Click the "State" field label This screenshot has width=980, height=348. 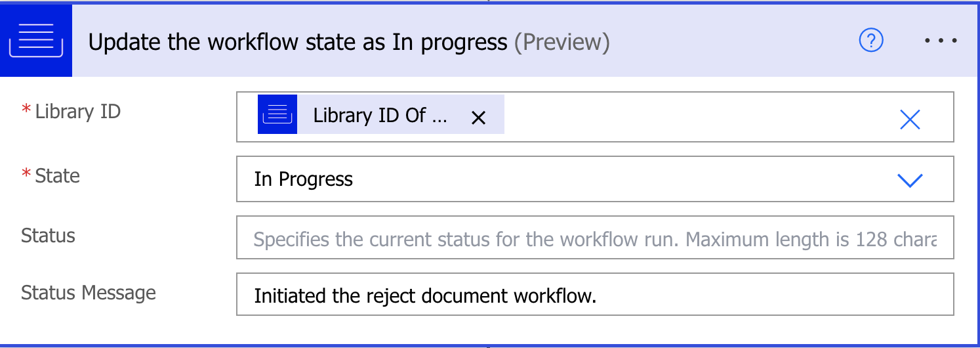57,176
